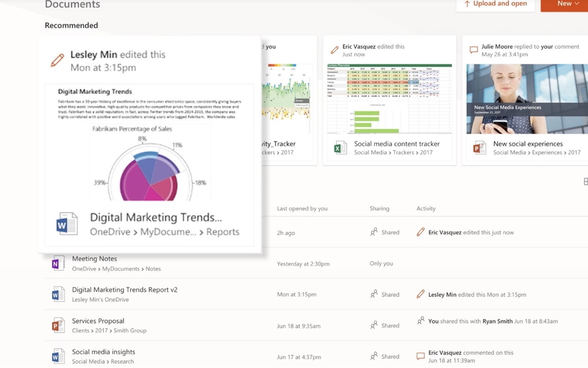Sort by Last opened by you column
The image size is (588, 368).
tap(302, 209)
